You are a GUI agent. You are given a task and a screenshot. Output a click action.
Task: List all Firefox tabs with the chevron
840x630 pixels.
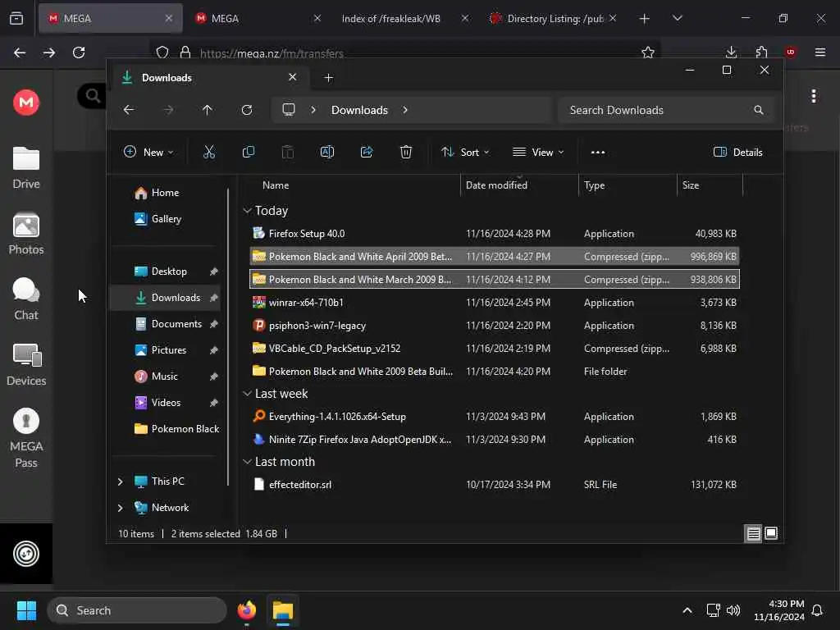677,18
